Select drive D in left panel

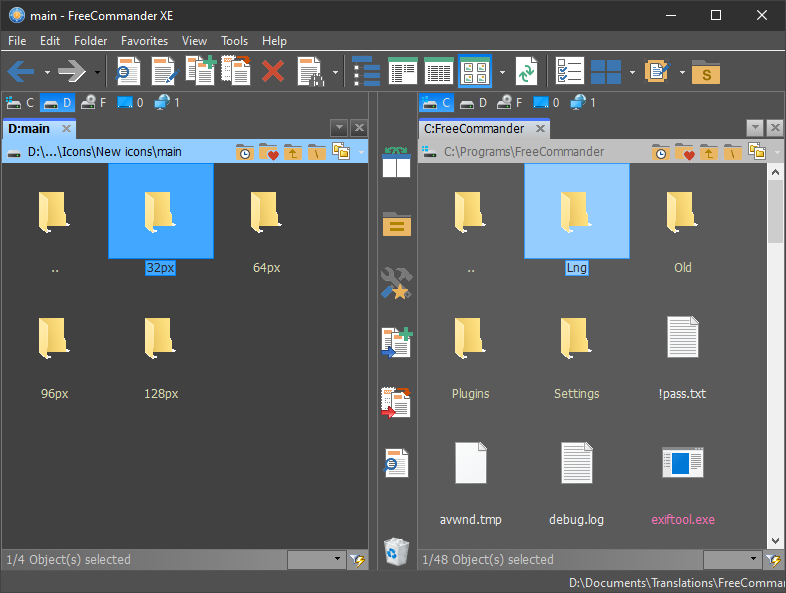coord(57,103)
